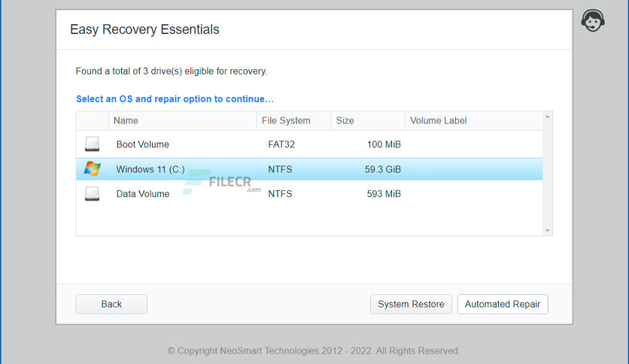Click the Easy Recovery Essentials title
629x364 pixels.
(144, 29)
